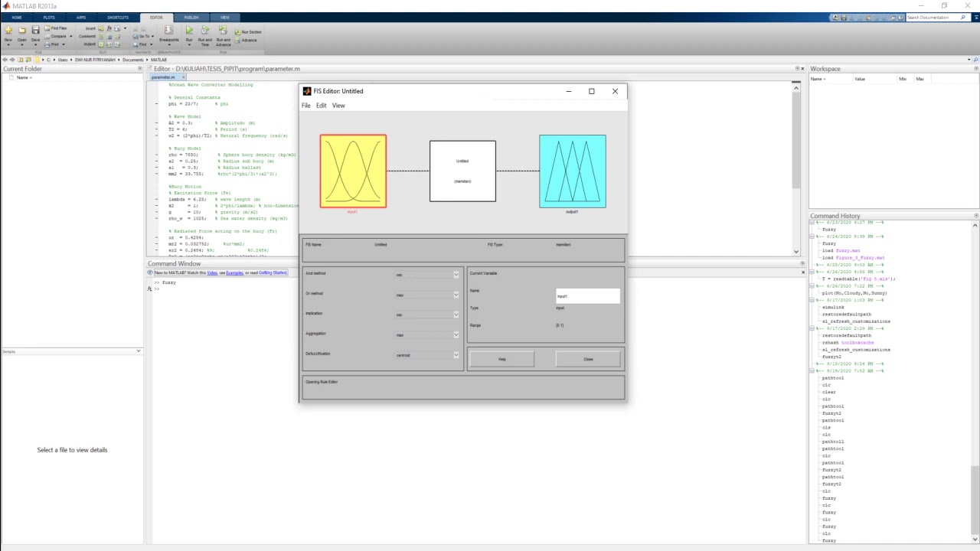Select the cyan output1 variable box
Viewport: 980px width, 551px height.
tap(573, 171)
